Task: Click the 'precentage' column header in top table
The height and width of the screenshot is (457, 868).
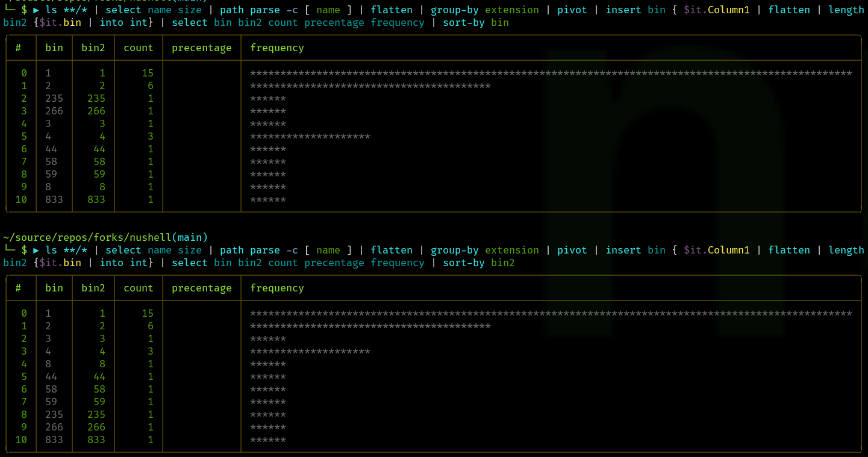Action: click(201, 48)
